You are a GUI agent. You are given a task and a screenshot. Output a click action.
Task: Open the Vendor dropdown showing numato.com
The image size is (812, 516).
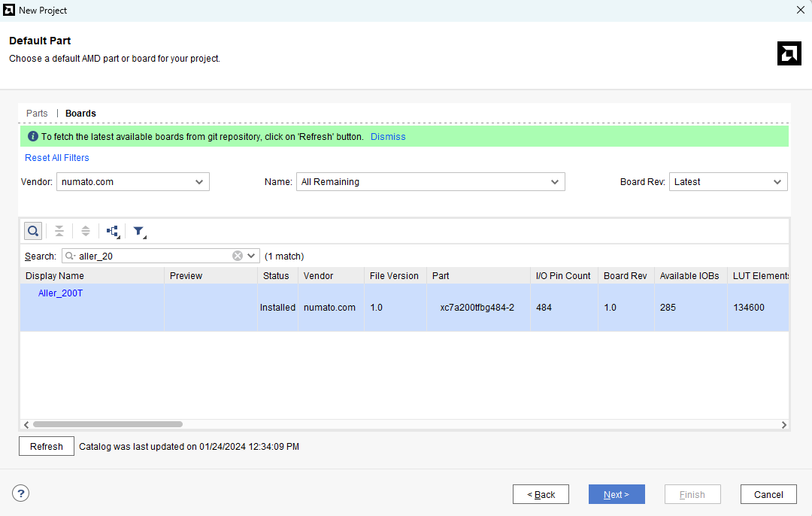coord(133,182)
